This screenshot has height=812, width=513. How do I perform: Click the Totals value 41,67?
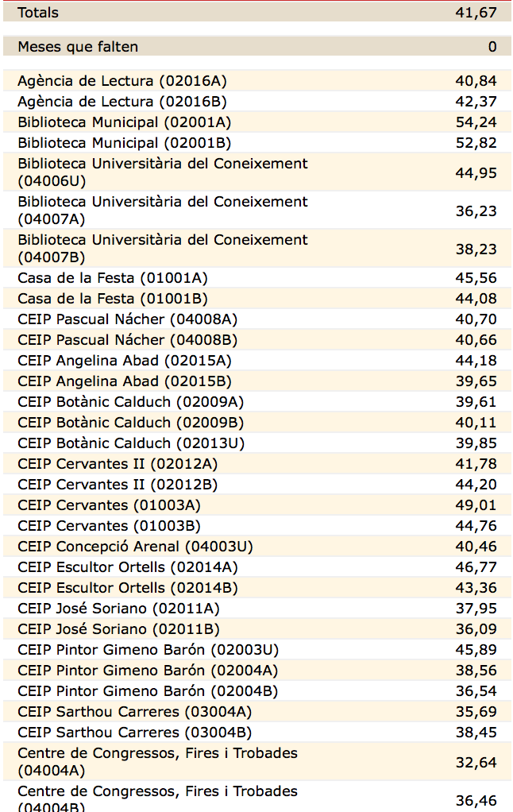476,13
